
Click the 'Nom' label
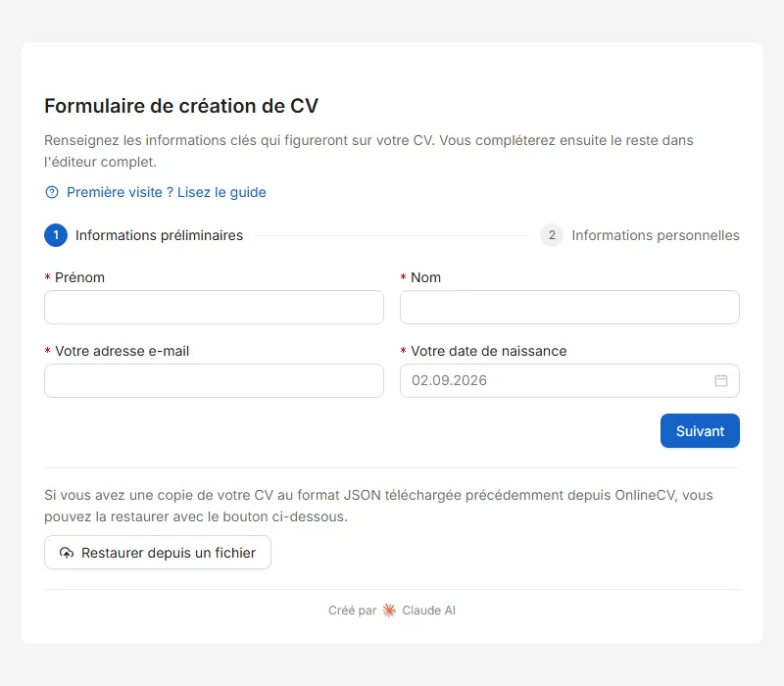pyautogui.click(x=425, y=277)
